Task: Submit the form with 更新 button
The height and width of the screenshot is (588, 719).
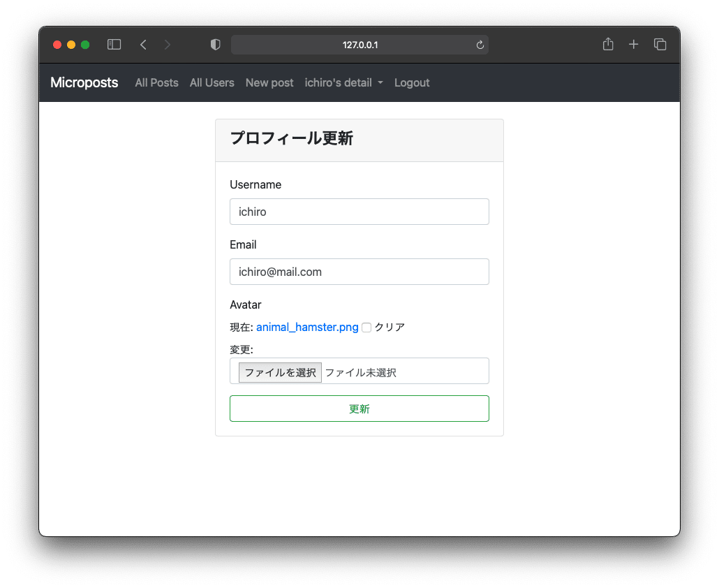Action: coord(359,409)
